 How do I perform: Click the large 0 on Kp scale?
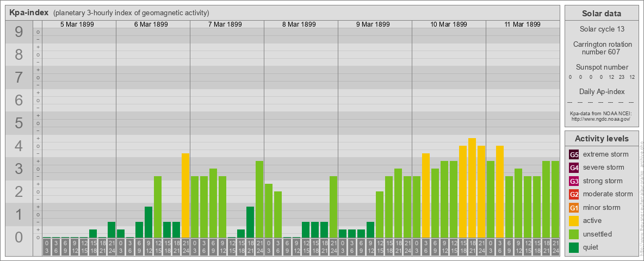coord(19,237)
